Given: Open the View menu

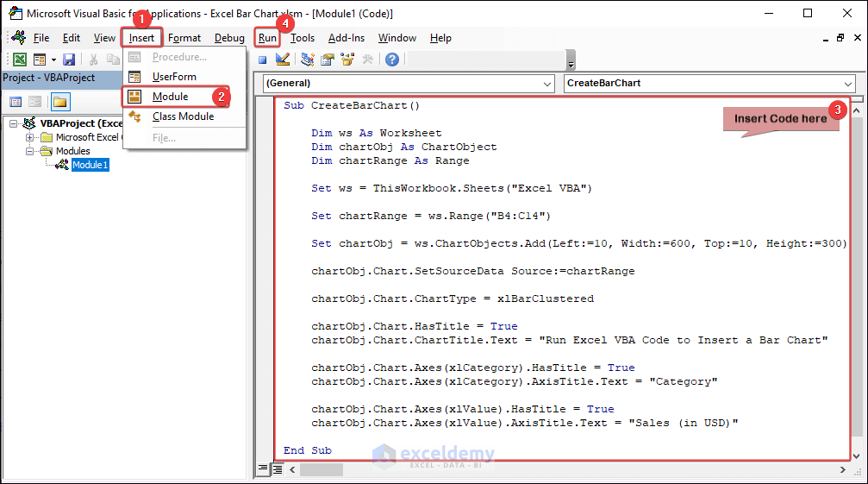Looking at the screenshot, I should click(x=104, y=38).
